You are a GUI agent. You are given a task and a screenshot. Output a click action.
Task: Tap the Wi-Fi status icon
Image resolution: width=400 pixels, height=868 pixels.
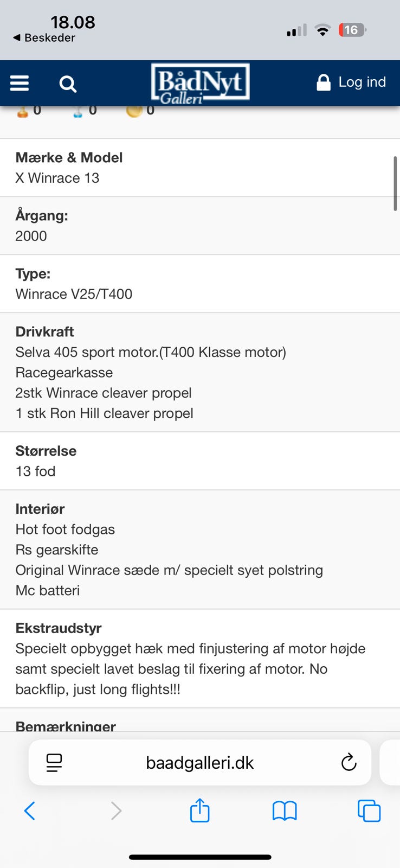(322, 30)
